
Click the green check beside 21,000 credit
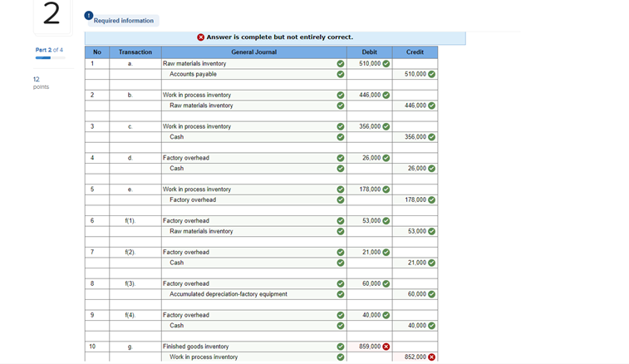click(431, 263)
